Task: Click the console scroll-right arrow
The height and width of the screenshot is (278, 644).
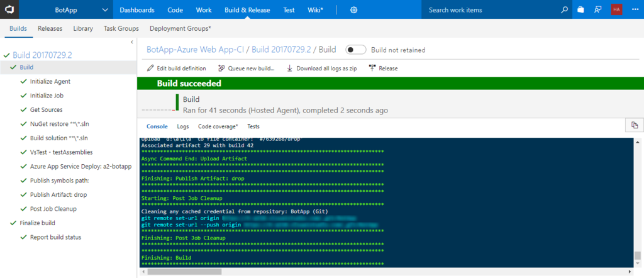Action: 630,272
